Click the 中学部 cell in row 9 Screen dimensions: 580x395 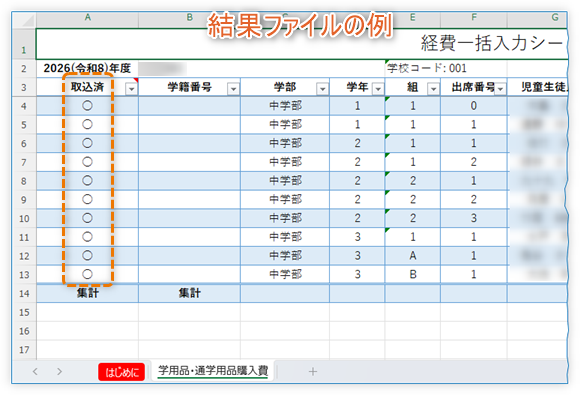pyautogui.click(x=285, y=200)
